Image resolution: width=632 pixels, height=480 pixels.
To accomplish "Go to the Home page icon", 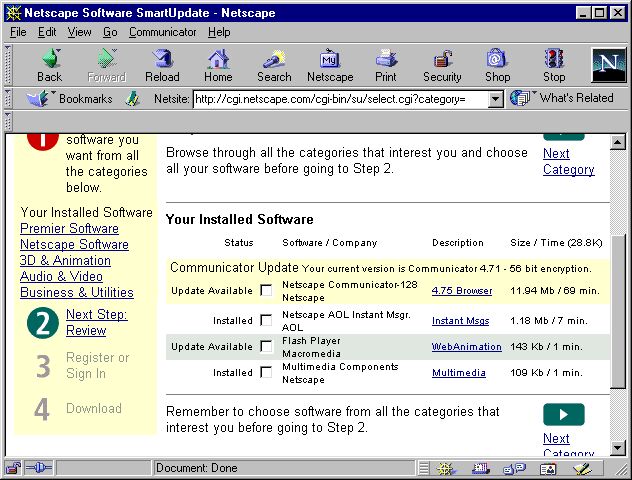I will [218, 65].
